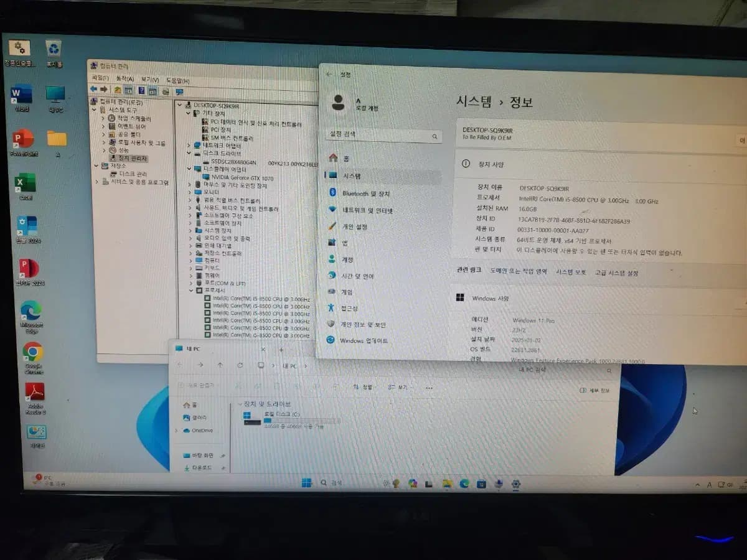Viewport: 747px width, 560px height.
Task: Open the Word desktop shortcut
Action: (x=21, y=95)
